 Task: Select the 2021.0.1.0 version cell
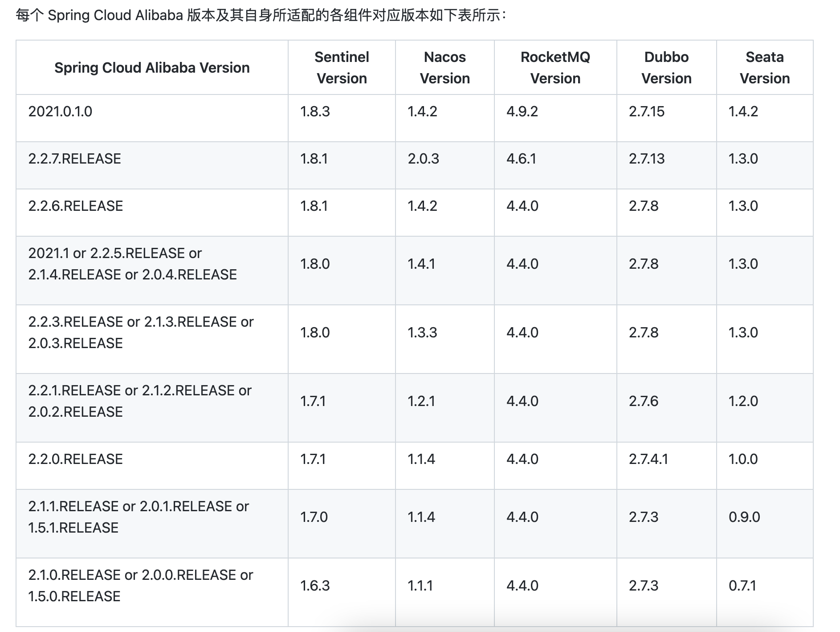point(61,111)
